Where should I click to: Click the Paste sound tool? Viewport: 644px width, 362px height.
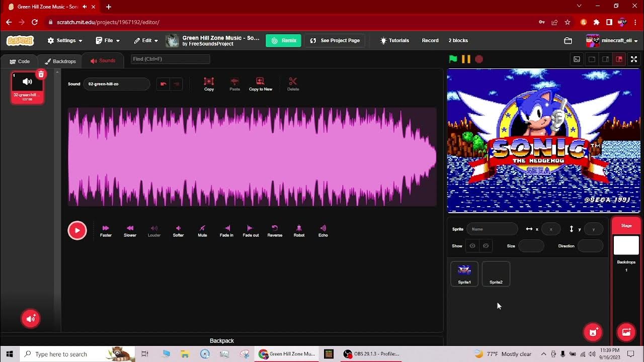(x=234, y=84)
